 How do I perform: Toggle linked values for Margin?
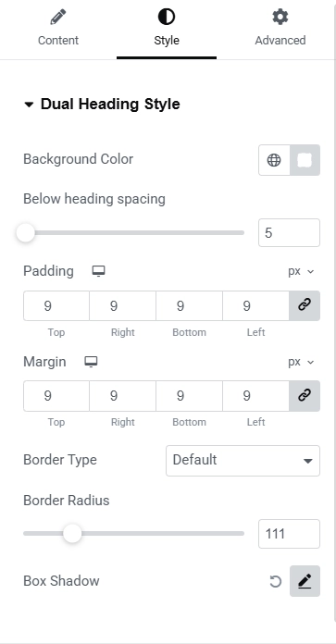pos(305,396)
